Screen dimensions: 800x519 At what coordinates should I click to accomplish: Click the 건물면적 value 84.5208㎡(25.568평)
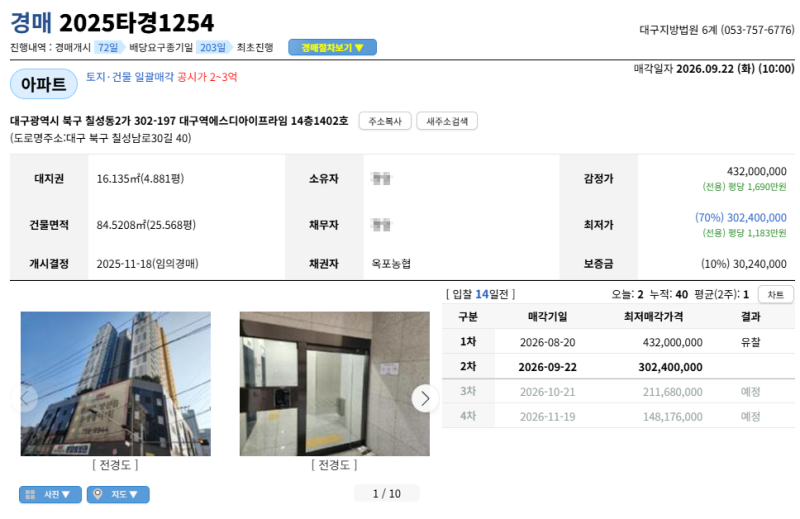[146, 225]
